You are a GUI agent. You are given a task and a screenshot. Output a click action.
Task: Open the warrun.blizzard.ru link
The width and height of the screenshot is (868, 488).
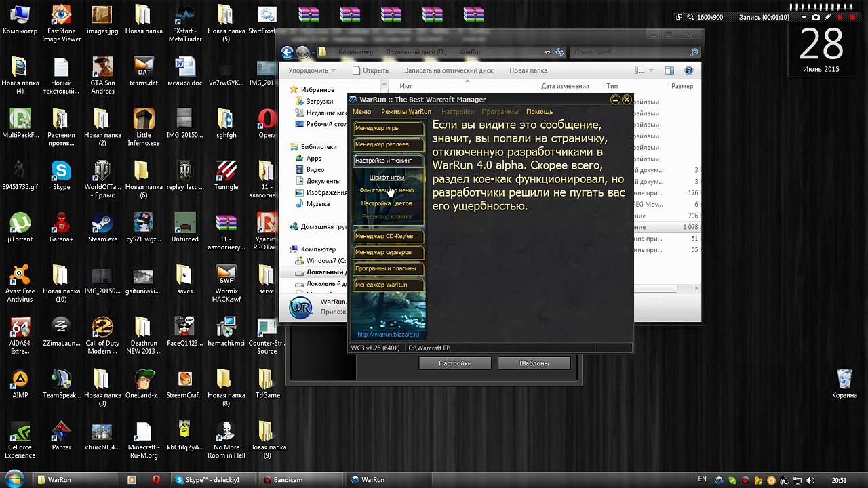coord(388,335)
